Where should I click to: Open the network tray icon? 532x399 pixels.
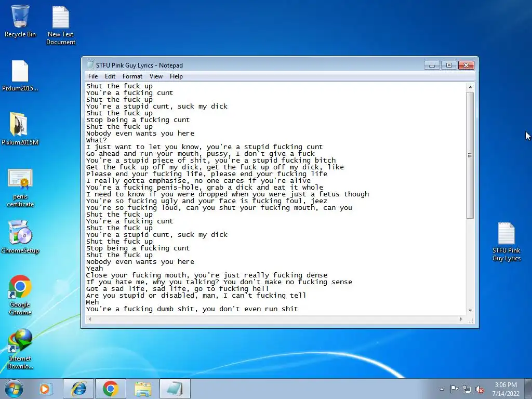(x=467, y=389)
